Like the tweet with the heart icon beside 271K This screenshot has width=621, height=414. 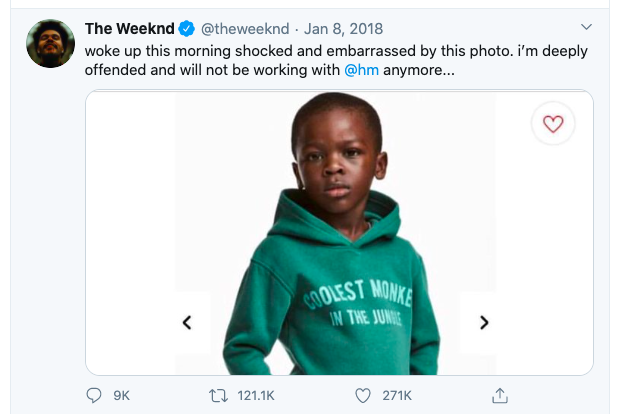pos(364,395)
